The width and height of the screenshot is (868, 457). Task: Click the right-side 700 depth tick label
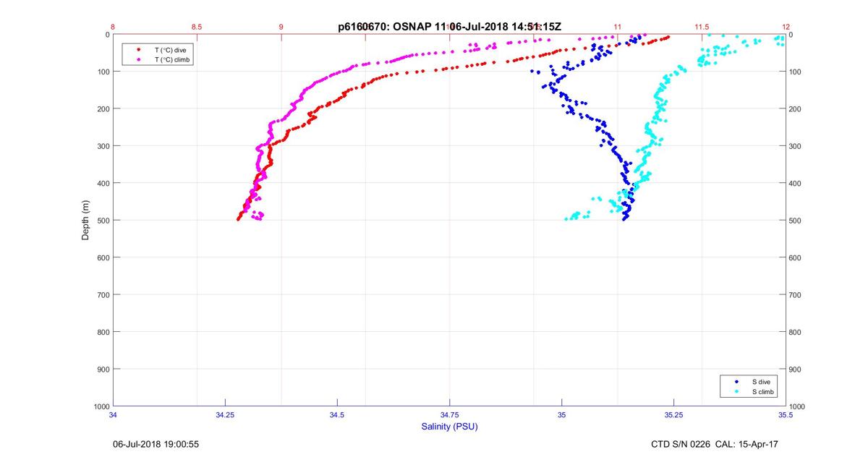(x=795, y=294)
